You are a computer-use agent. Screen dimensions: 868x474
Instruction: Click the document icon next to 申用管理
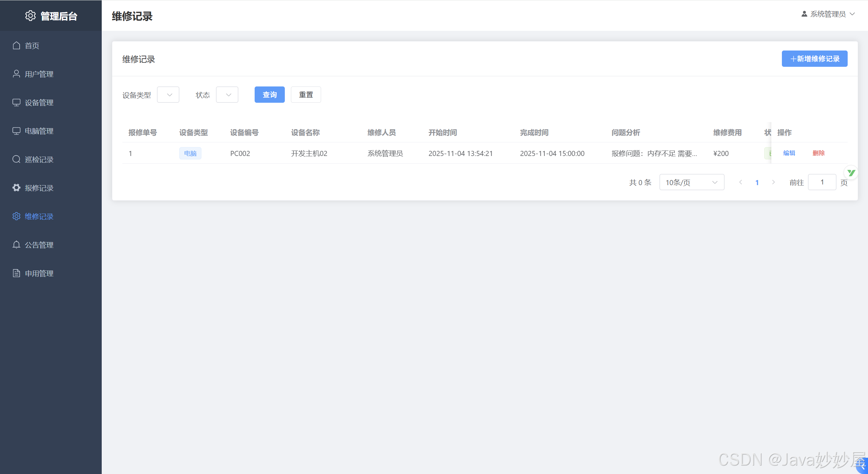coord(16,273)
